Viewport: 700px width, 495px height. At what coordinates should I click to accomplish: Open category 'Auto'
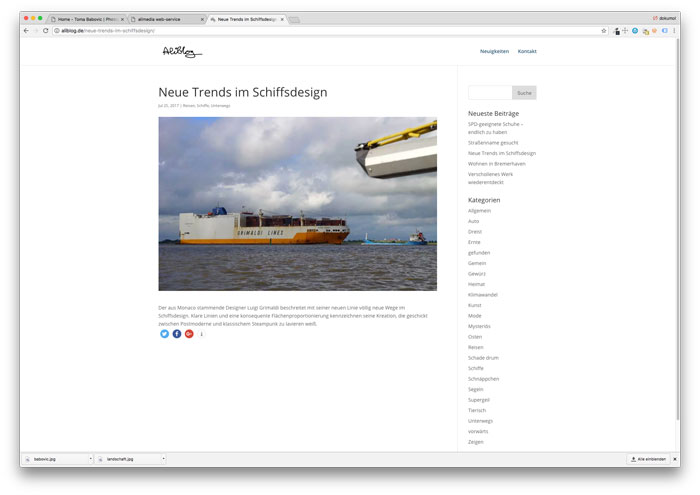click(473, 221)
